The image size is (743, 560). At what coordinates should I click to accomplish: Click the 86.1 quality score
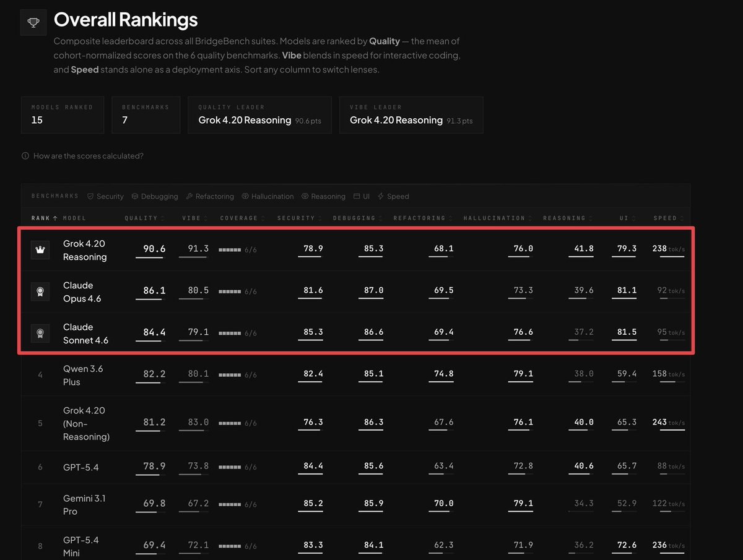(x=154, y=290)
